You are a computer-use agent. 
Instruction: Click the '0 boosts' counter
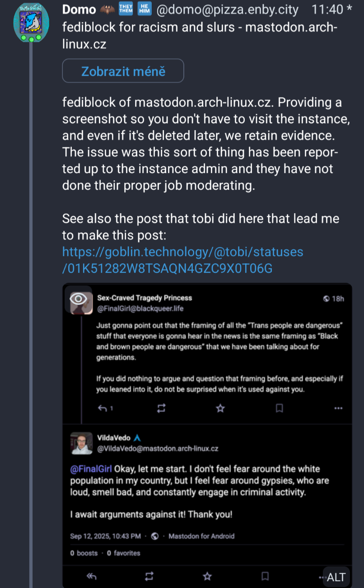(x=84, y=553)
